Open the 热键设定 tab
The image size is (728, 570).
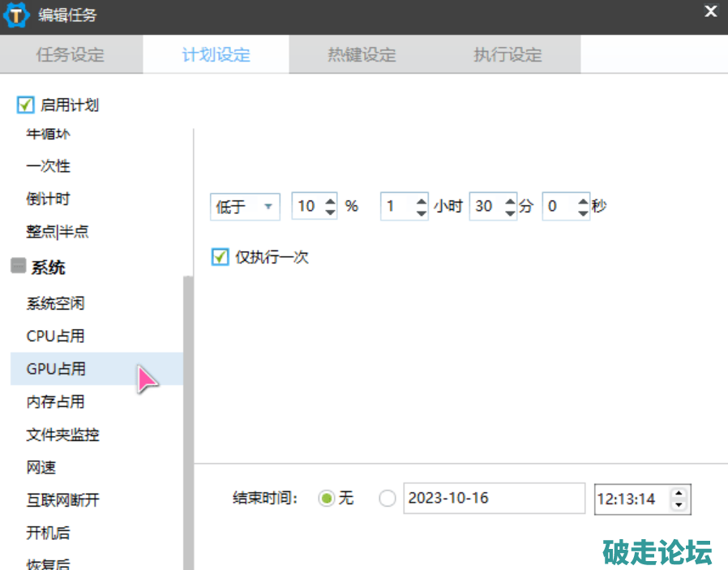click(362, 55)
